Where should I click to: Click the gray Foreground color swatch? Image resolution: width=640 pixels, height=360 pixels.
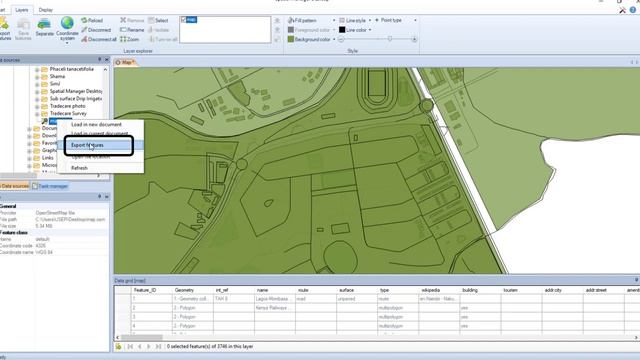click(x=291, y=30)
